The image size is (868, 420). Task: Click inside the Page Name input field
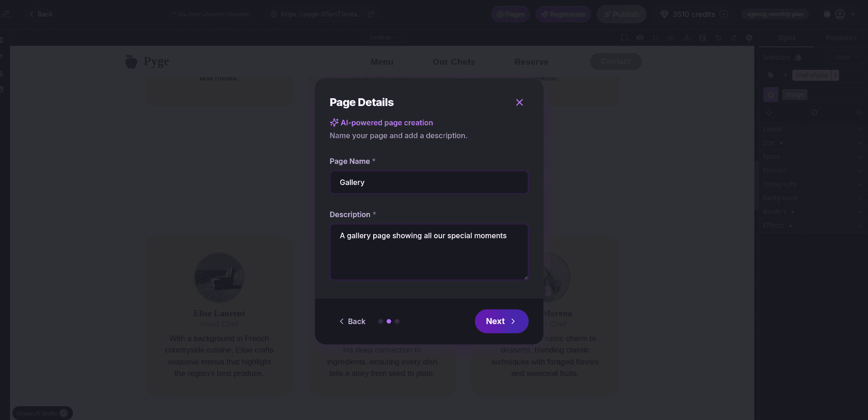tap(429, 182)
